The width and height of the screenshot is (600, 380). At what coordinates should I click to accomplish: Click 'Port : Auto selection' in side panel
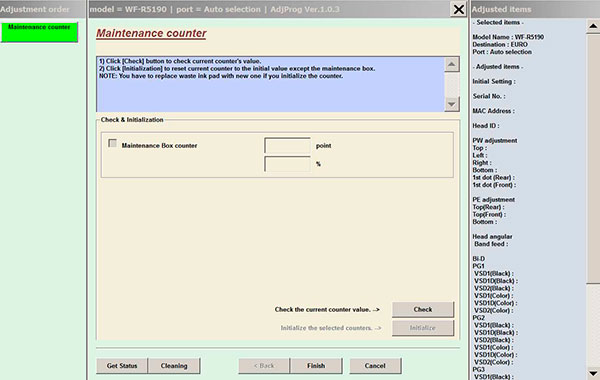click(x=502, y=52)
